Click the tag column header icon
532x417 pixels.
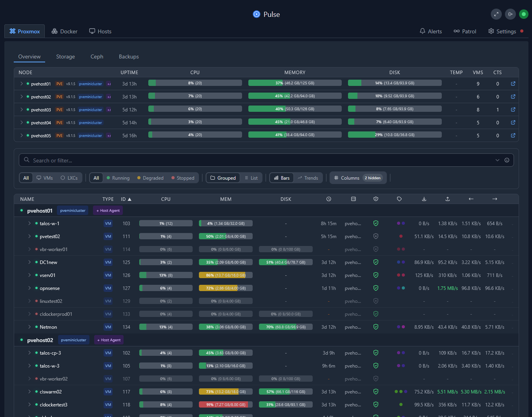tap(399, 199)
